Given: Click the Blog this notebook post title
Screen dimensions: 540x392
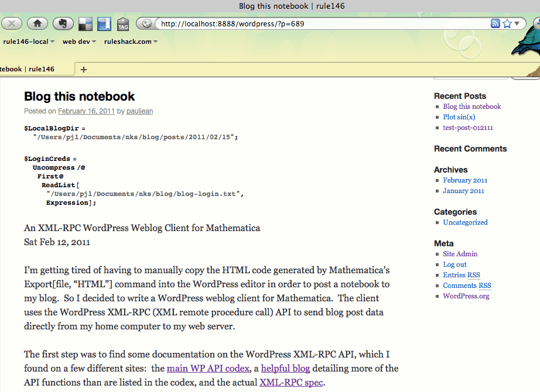Looking at the screenshot, I should [79, 97].
